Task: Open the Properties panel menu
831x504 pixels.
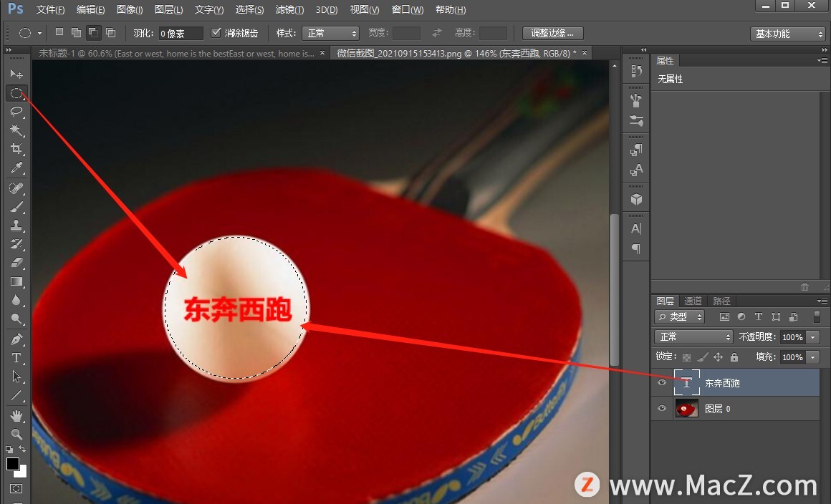Action: click(x=822, y=61)
